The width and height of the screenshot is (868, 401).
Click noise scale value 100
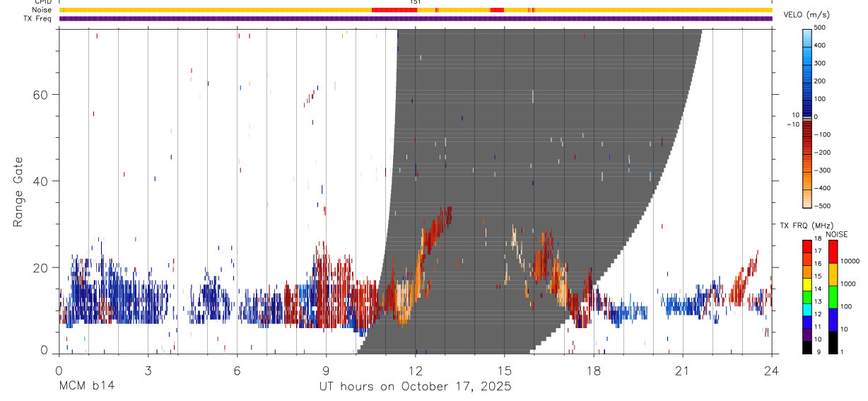pos(846,307)
